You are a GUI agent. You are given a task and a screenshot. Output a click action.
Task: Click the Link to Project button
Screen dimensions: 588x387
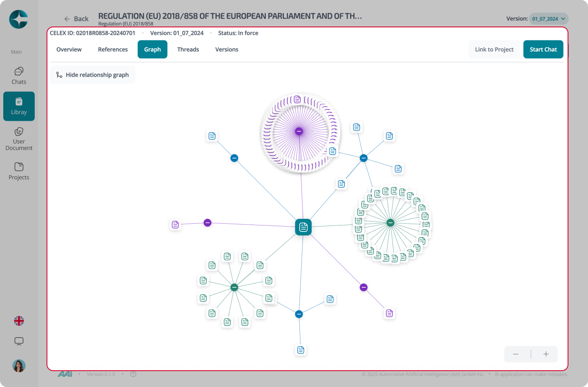494,49
